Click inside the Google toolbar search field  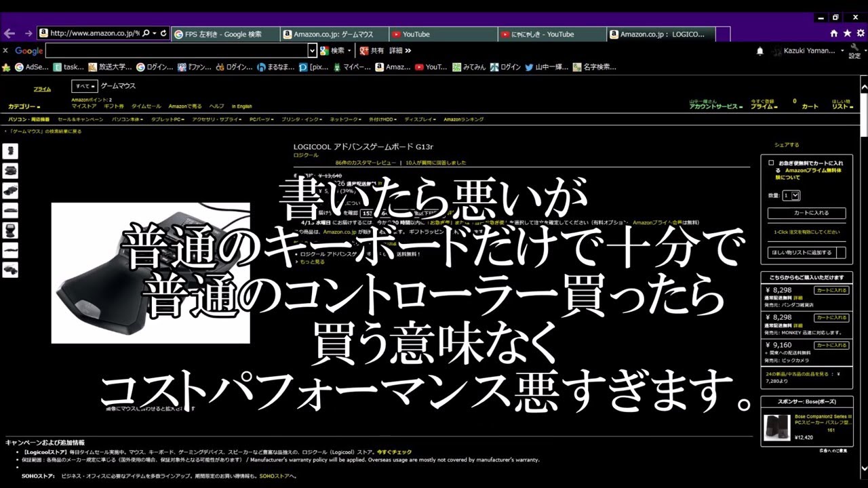tap(176, 51)
